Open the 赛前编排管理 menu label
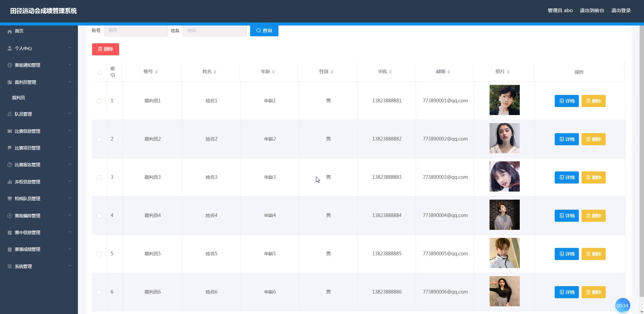The image size is (644, 314). 28,216
